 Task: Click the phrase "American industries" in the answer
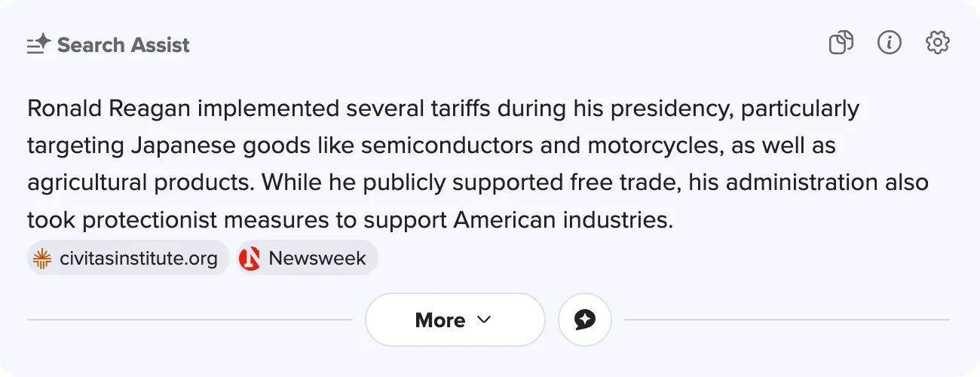562,220
